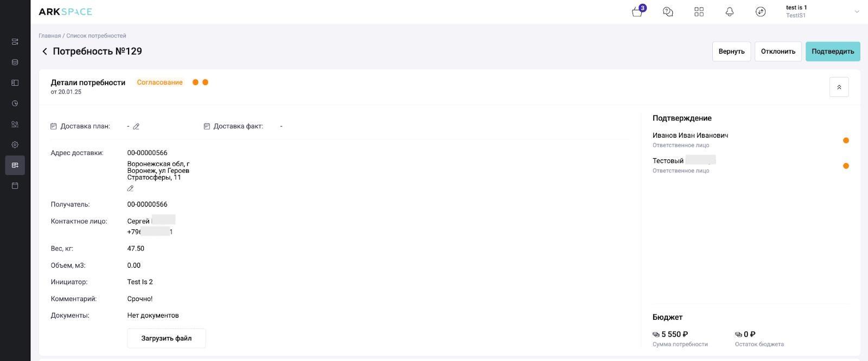Click Загрузить файл to upload document
Image resolution: width=868 pixels, height=361 pixels.
pyautogui.click(x=167, y=338)
